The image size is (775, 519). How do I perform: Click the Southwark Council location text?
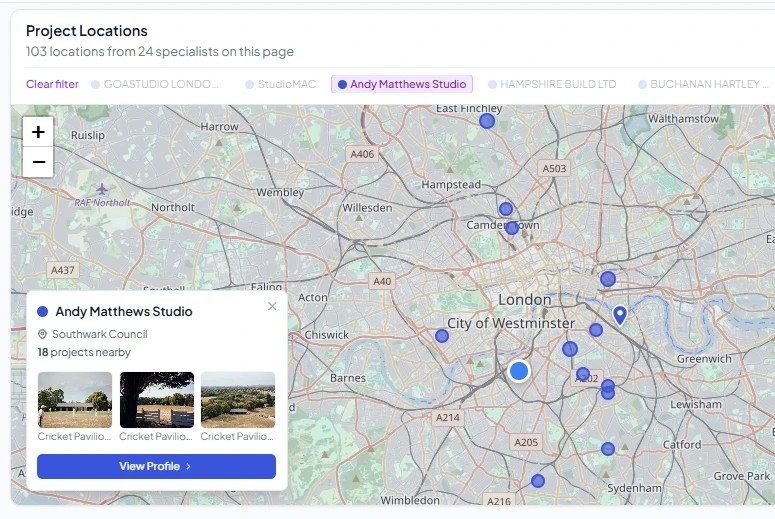[x=99, y=334]
